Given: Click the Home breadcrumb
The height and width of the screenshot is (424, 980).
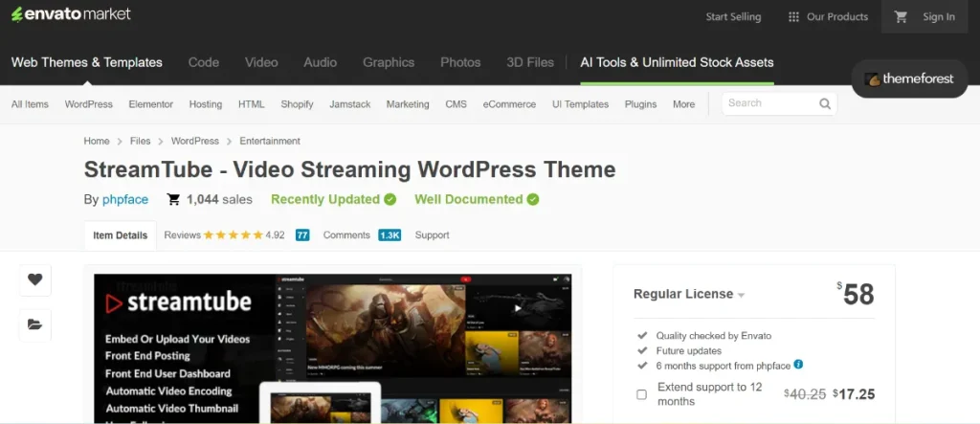Looking at the screenshot, I should click(x=97, y=141).
